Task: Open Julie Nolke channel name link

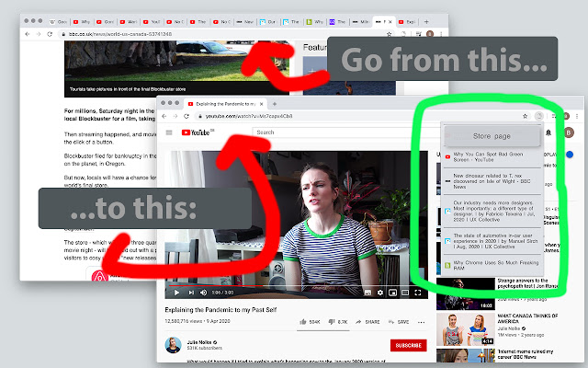Action: (201, 342)
